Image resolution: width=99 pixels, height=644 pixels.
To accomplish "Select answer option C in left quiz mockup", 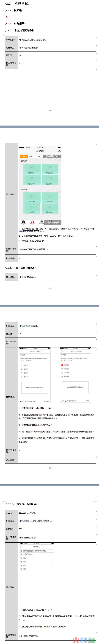I will pyautogui.click(x=21, y=373).
